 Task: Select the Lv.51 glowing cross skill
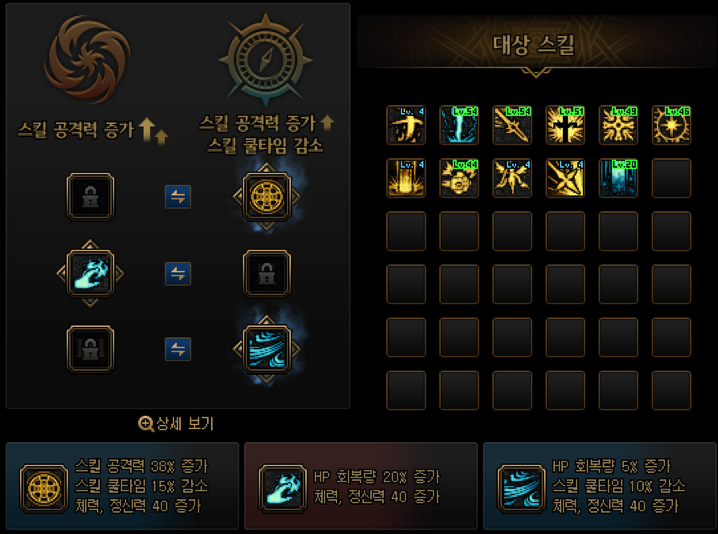point(565,125)
